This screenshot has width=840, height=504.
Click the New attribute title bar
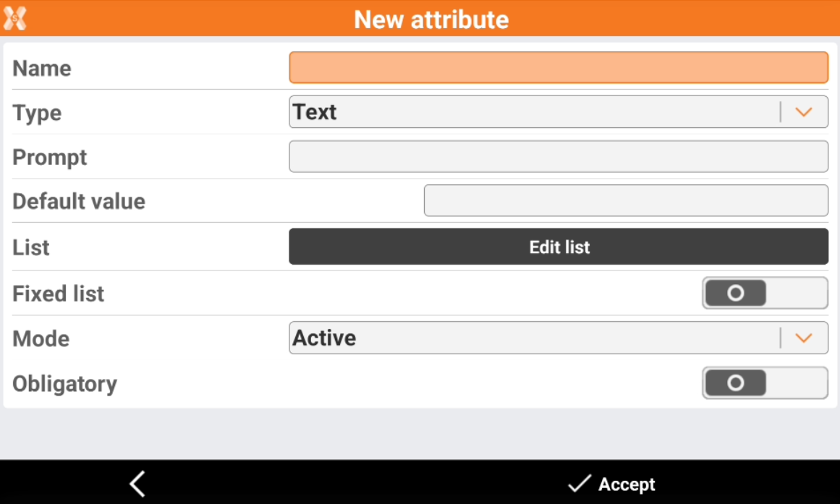(431, 19)
